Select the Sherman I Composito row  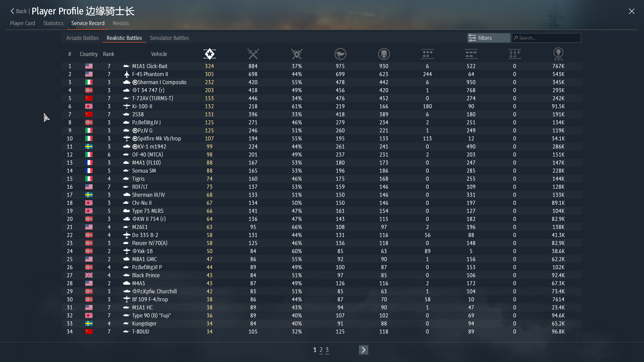(322, 82)
